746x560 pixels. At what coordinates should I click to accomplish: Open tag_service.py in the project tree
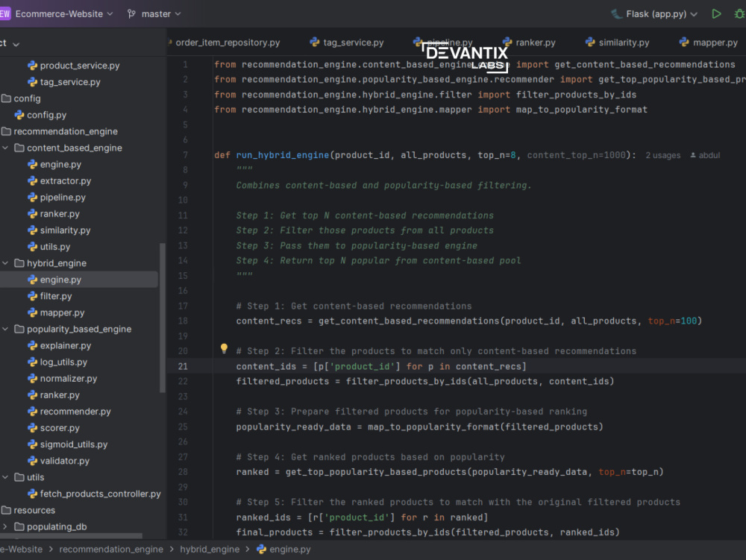pyautogui.click(x=70, y=82)
